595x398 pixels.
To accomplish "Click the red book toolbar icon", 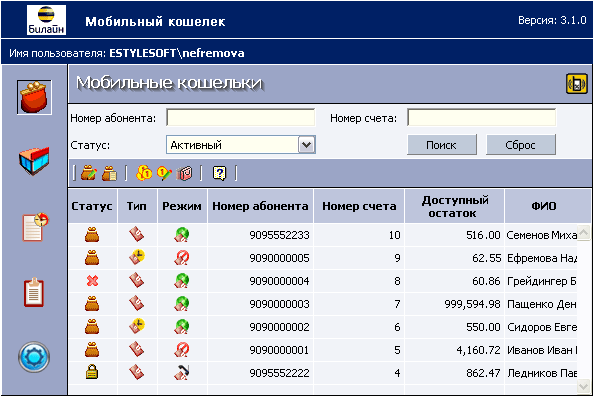I will (x=184, y=173).
